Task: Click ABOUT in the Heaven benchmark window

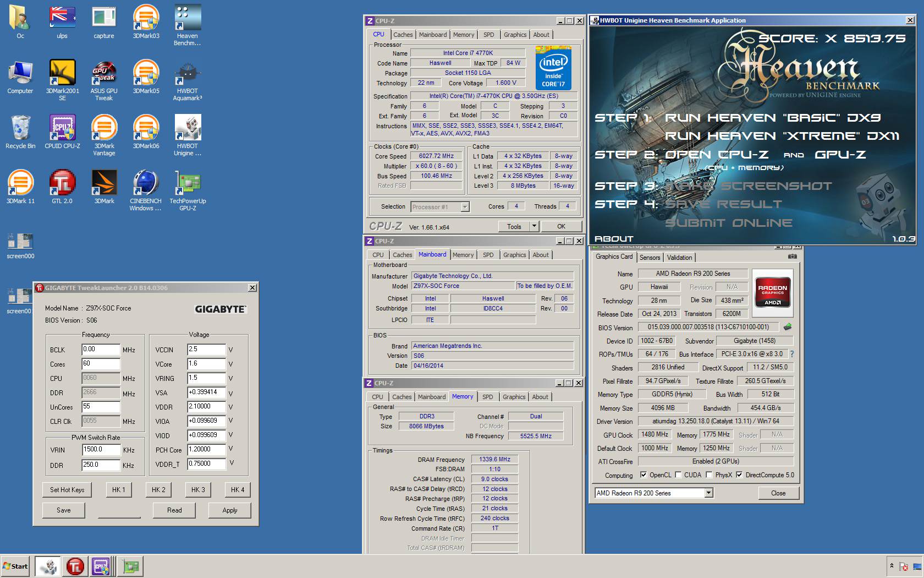Action: coord(614,238)
